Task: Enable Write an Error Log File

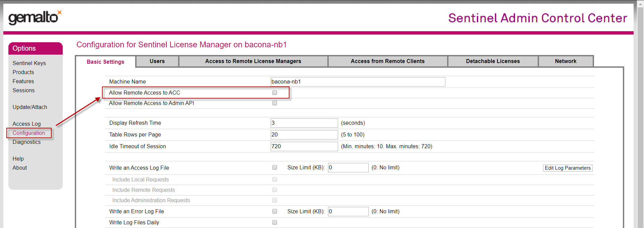Action: (275, 211)
